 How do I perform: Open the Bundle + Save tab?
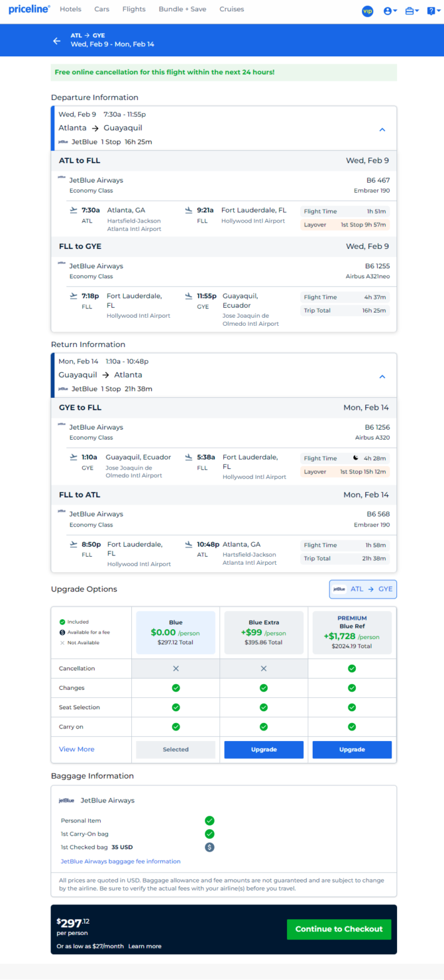click(x=182, y=9)
